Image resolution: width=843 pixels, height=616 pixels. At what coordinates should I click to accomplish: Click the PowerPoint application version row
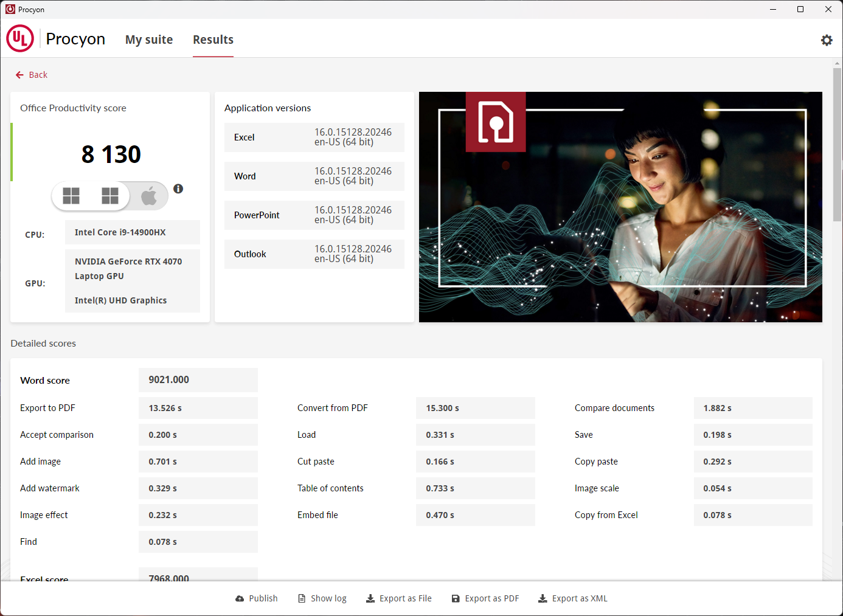pos(314,215)
